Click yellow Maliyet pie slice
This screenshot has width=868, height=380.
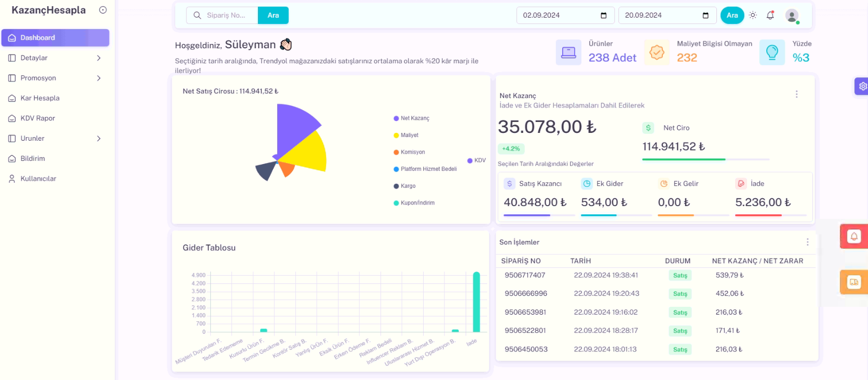click(307, 154)
